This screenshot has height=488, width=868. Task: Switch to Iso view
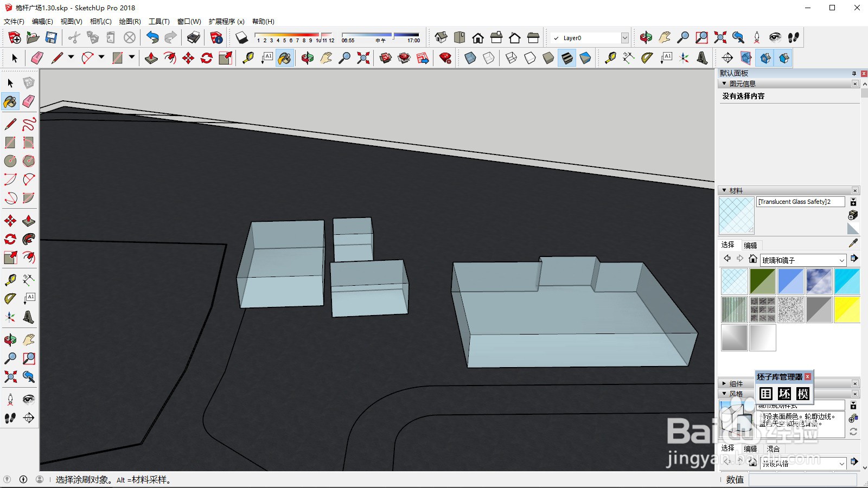click(441, 37)
